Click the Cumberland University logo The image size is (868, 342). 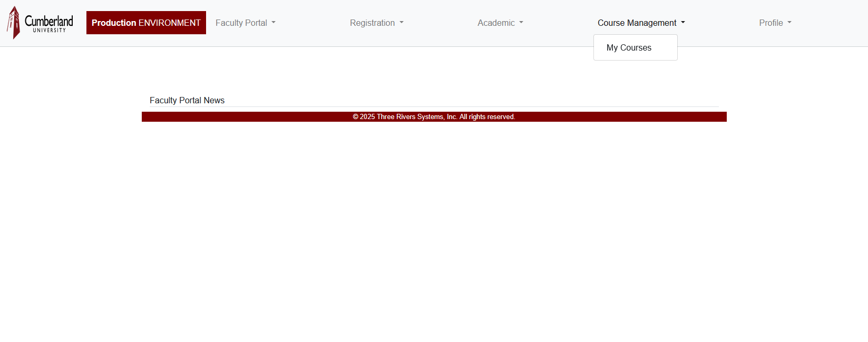(x=40, y=23)
